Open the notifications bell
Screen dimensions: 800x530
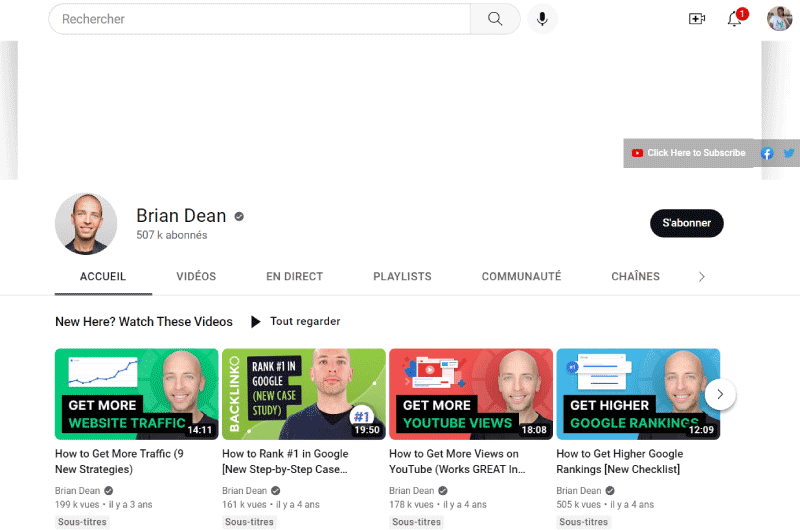pos(735,19)
